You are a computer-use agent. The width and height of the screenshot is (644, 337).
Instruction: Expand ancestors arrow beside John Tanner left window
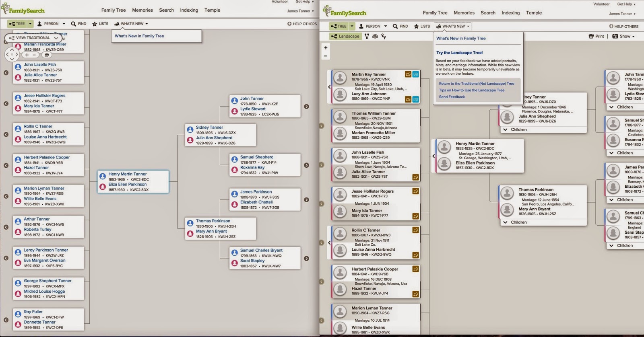pyautogui.click(x=306, y=107)
